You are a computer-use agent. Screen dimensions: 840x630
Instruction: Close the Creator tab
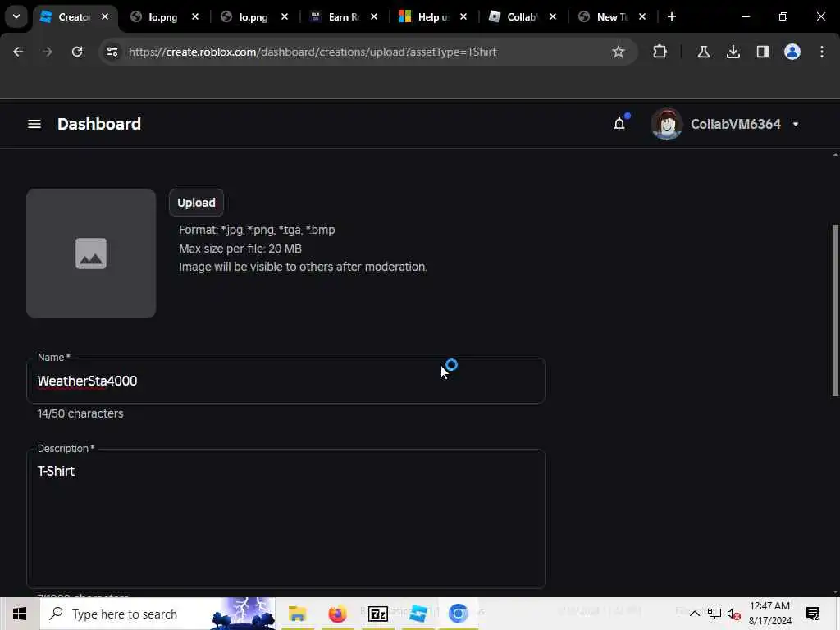(x=106, y=16)
